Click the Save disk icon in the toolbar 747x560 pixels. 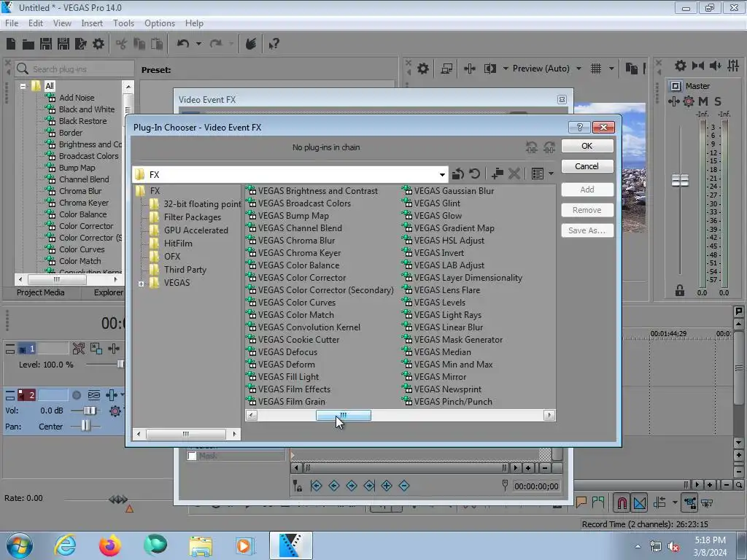click(x=46, y=44)
